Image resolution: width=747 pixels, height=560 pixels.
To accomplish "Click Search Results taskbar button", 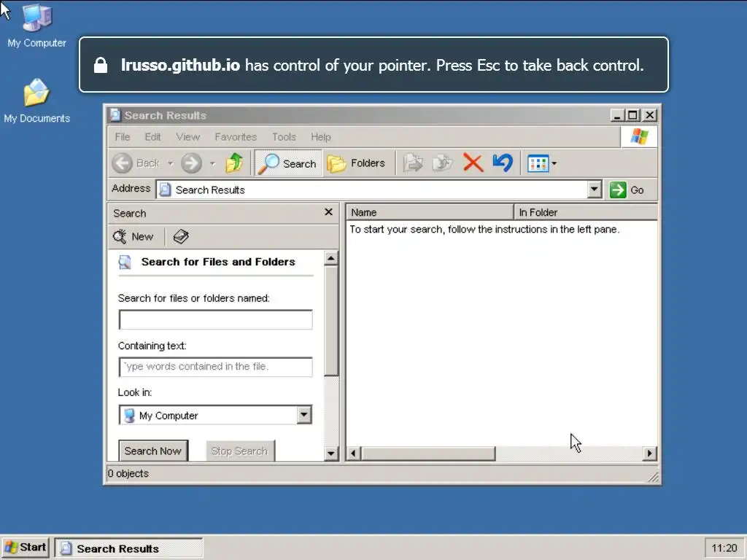I will 128,548.
